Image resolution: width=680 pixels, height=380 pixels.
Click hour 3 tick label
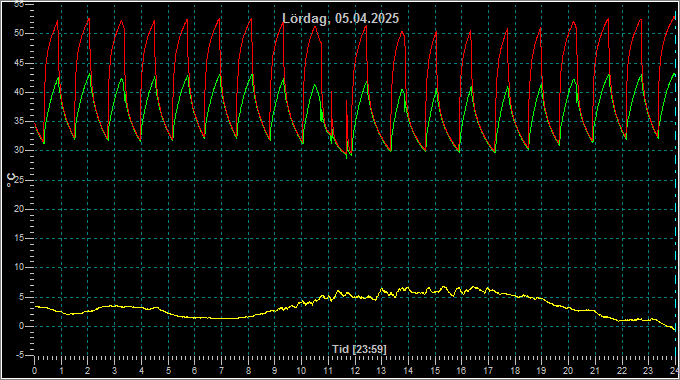[x=114, y=371]
